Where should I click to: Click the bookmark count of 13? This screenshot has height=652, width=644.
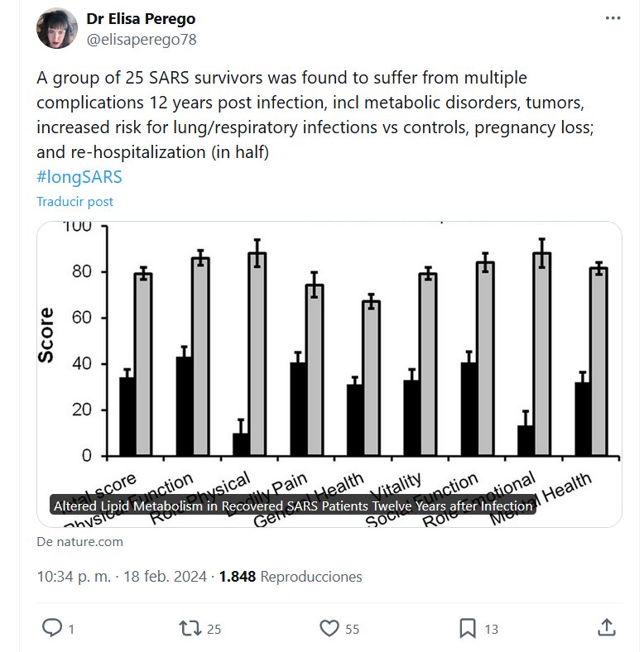(x=491, y=629)
